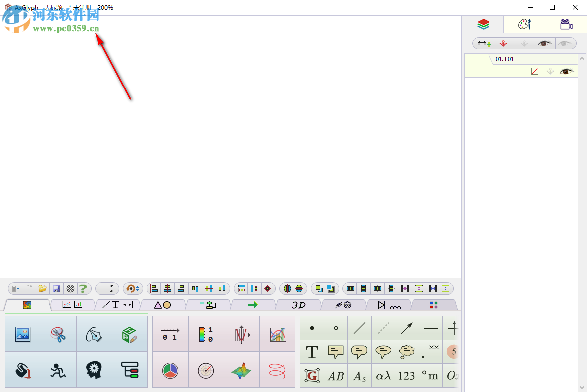The height and width of the screenshot is (392, 587).
Task: Add a new layer
Action: click(484, 44)
